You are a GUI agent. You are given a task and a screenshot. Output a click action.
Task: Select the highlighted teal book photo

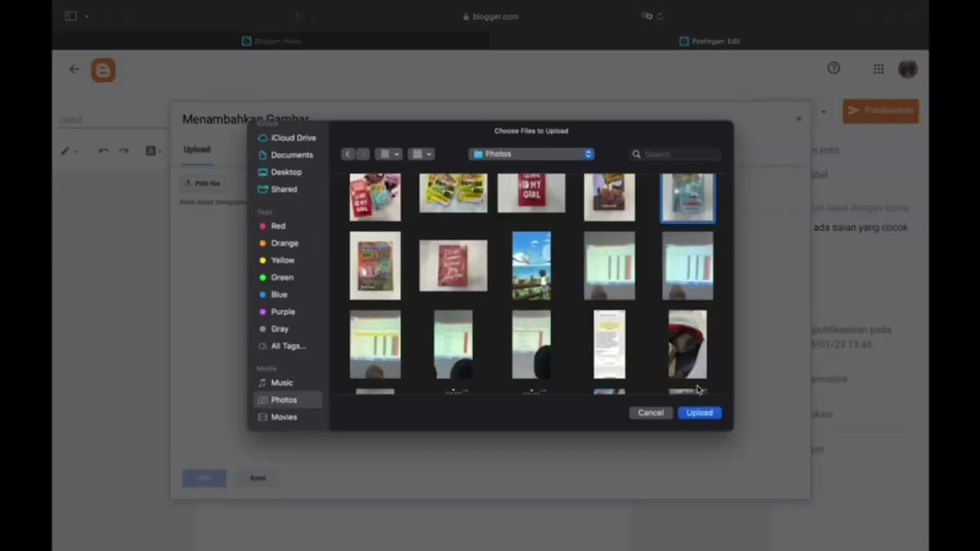coord(688,197)
